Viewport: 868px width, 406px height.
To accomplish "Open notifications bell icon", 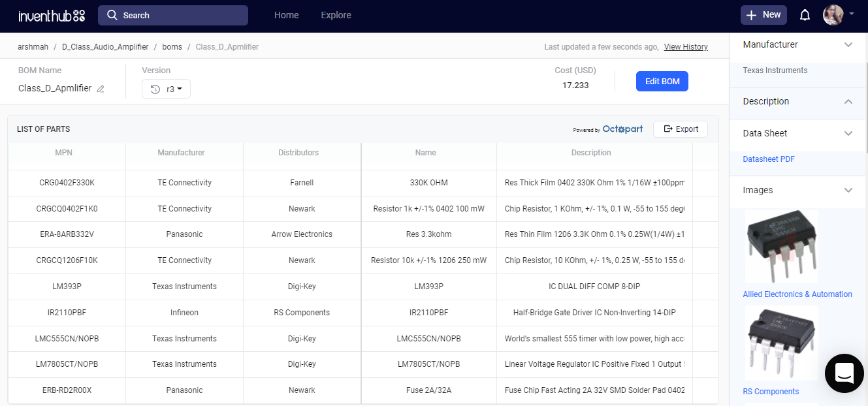I will [x=805, y=15].
